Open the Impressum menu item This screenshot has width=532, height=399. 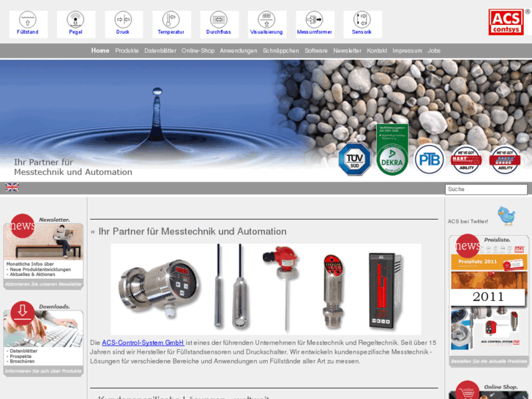pyautogui.click(x=407, y=51)
